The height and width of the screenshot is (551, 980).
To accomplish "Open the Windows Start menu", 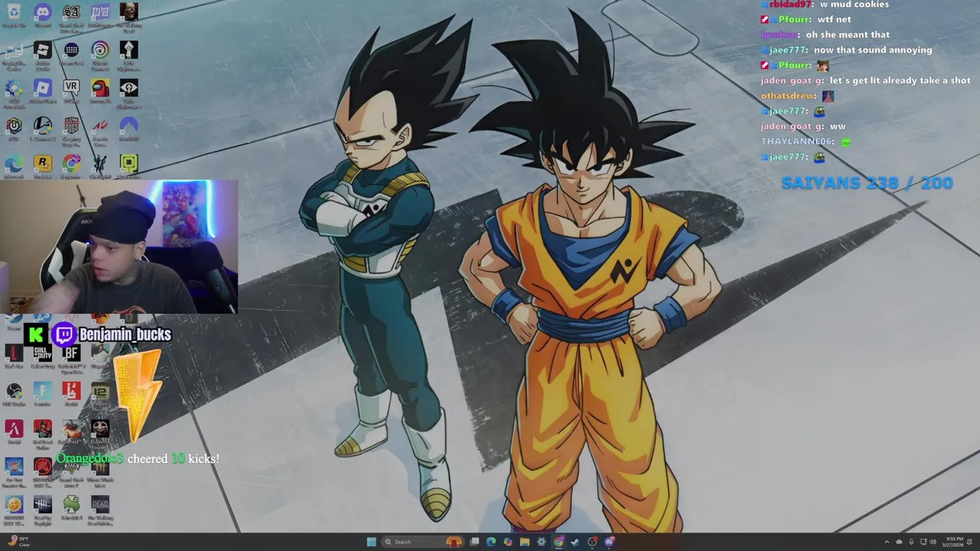I will click(x=371, y=542).
